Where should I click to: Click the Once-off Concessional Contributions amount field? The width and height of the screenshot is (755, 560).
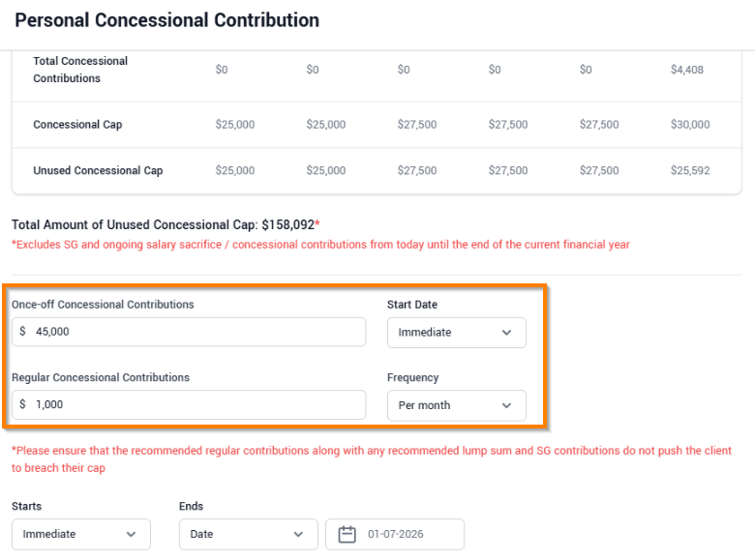pos(189,332)
